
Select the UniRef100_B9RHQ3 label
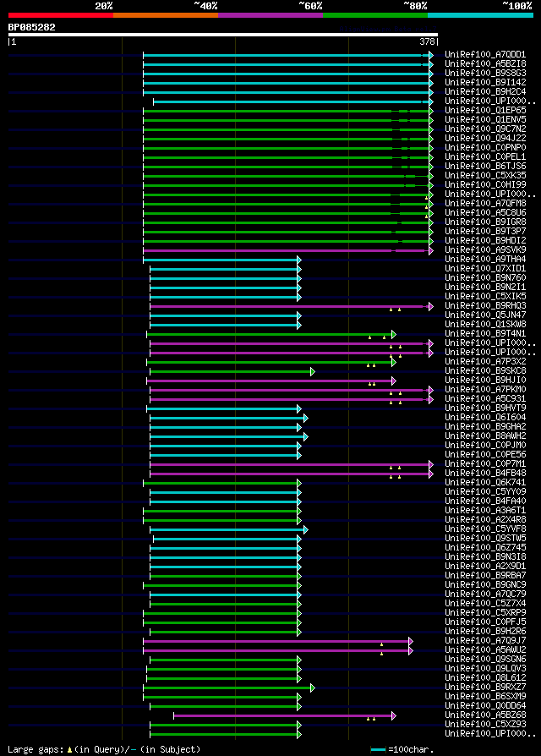[x=485, y=307]
